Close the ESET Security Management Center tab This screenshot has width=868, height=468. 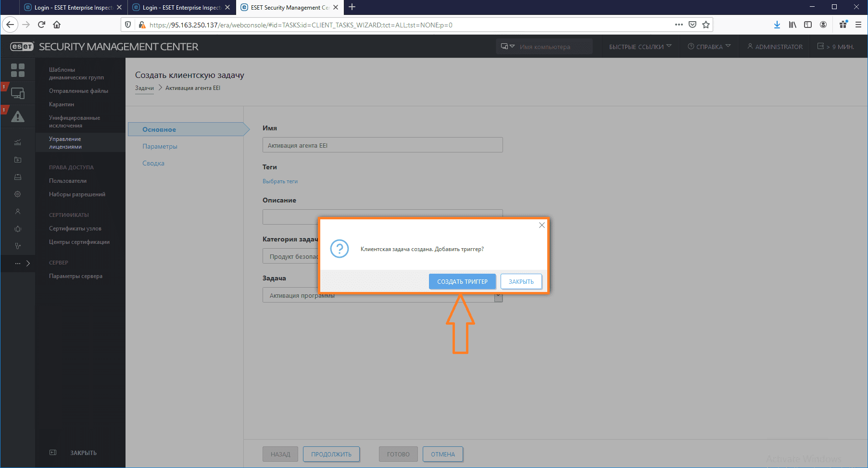[x=336, y=7]
